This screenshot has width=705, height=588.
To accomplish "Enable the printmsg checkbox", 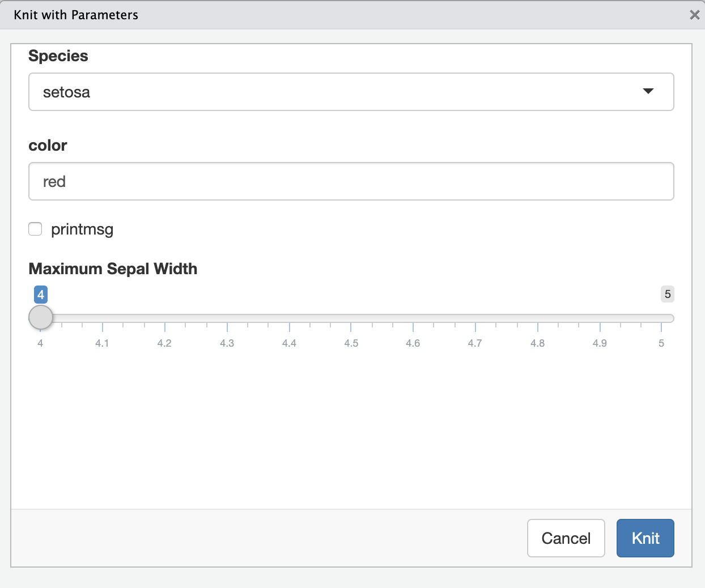I will coord(35,229).
